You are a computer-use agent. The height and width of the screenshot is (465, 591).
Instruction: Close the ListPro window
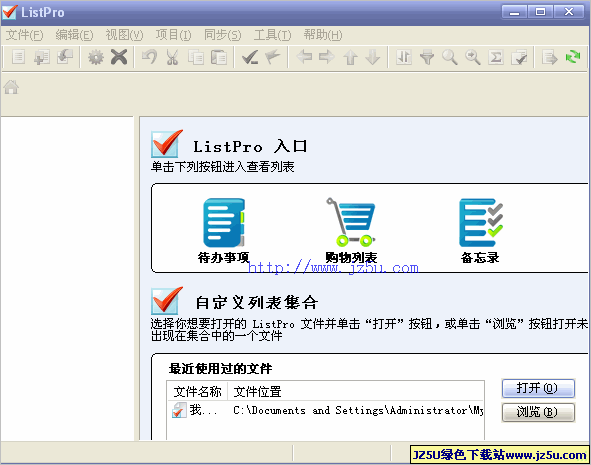point(569,12)
